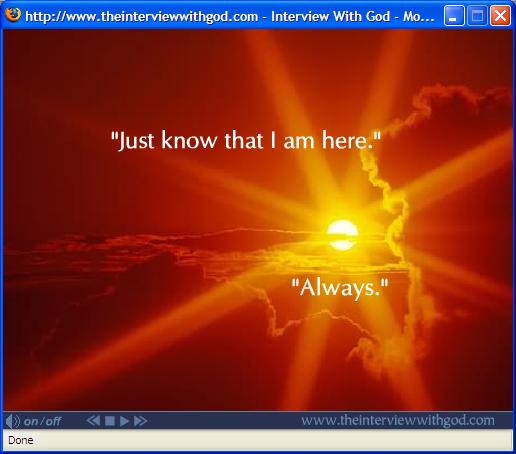The width and height of the screenshot is (516, 454).
Task: Click the quote "Just know that I am here."
Action: [x=246, y=140]
